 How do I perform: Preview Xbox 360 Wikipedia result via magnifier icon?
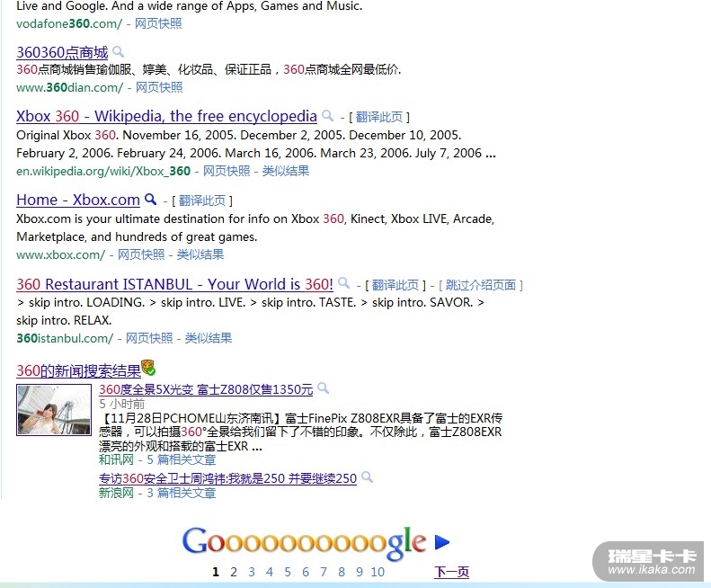[x=327, y=116]
